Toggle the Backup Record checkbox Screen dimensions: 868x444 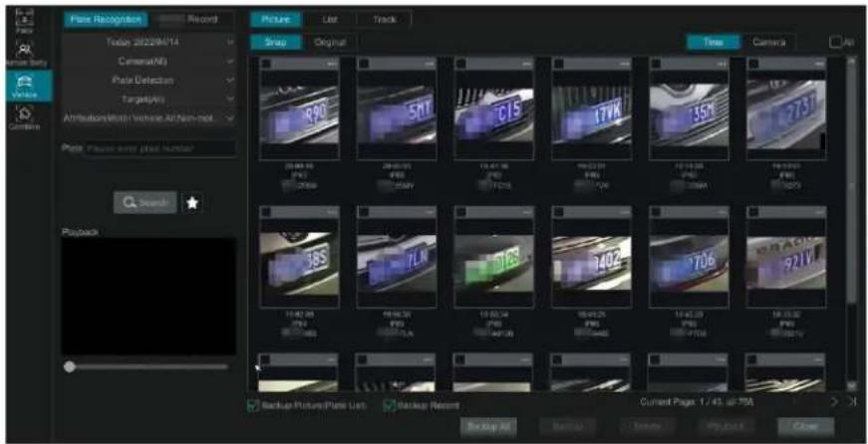pos(390,406)
